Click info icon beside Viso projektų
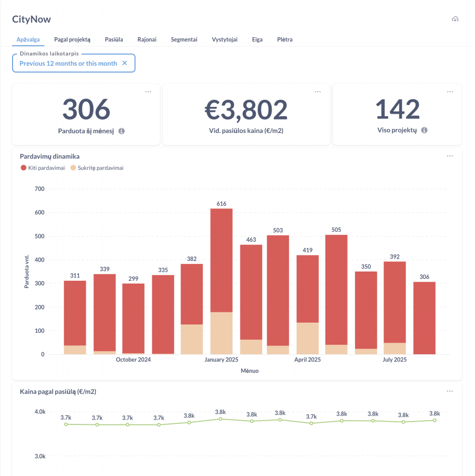This screenshot has width=475, height=476. [424, 131]
